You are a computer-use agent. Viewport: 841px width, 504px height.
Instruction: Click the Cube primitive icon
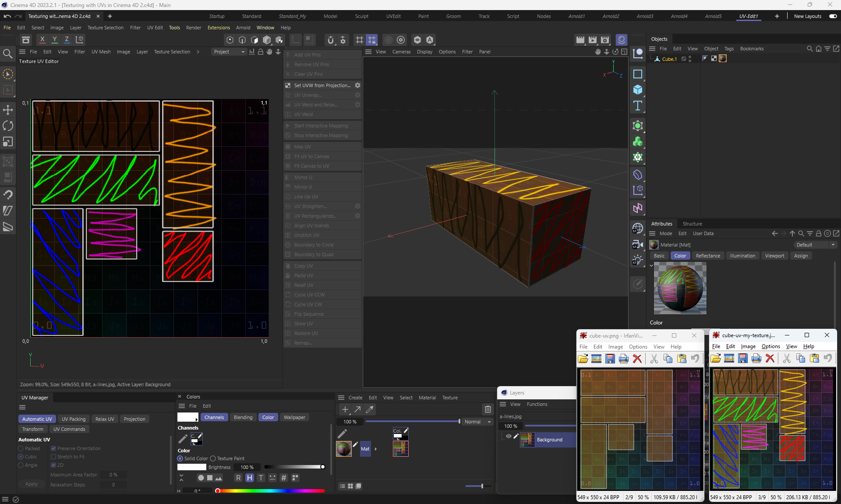click(638, 90)
